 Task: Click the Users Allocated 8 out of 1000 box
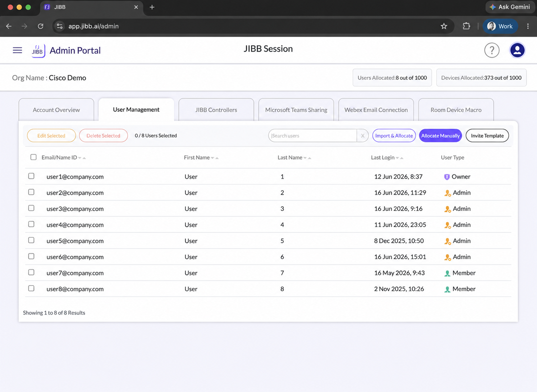click(x=392, y=78)
